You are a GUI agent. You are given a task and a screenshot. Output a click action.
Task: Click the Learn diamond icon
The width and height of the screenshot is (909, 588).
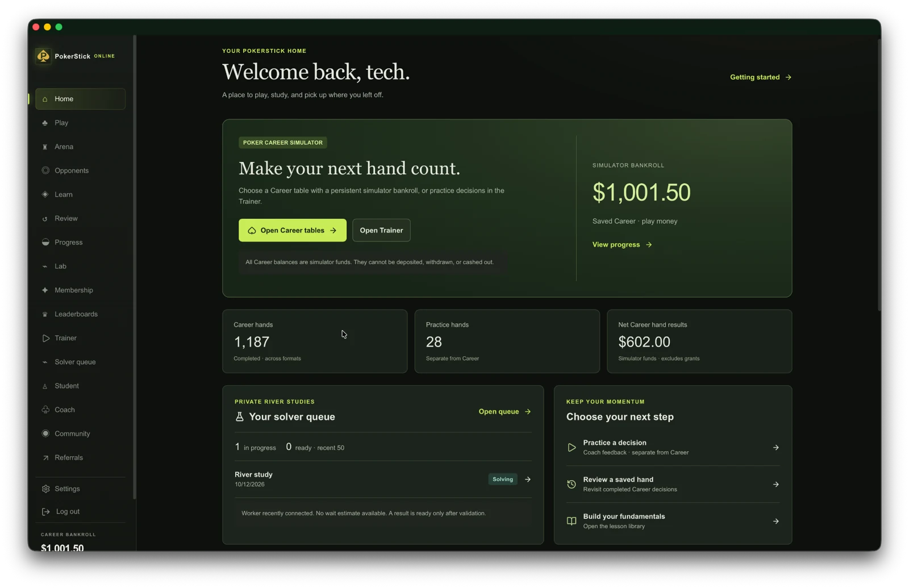pyautogui.click(x=45, y=194)
